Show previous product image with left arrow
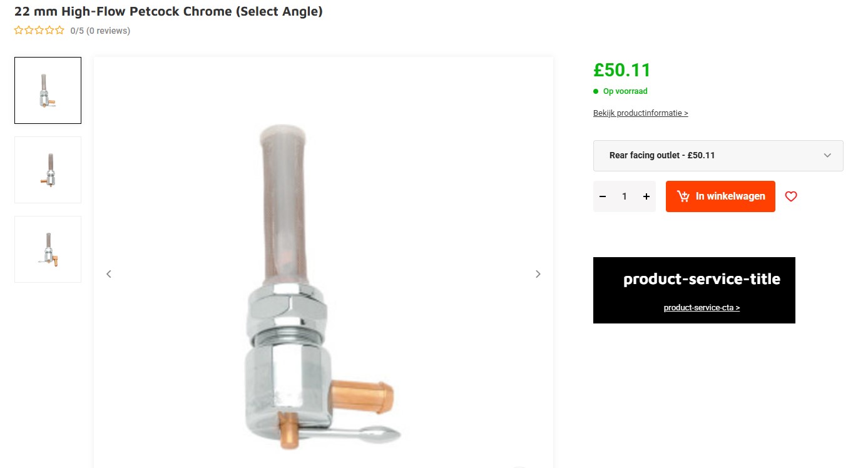The width and height of the screenshot is (868, 468). (x=109, y=274)
